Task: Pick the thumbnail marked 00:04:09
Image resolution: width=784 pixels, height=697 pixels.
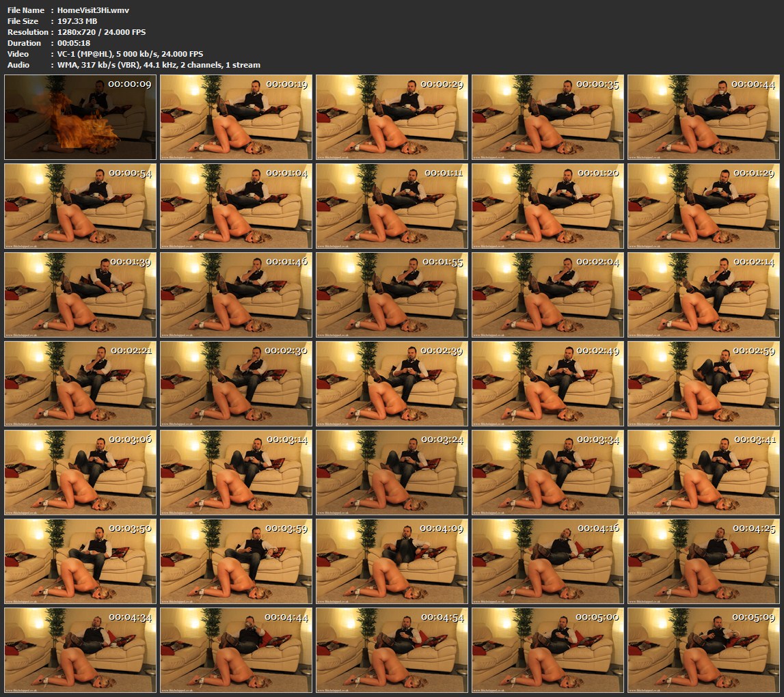Action: pyautogui.click(x=392, y=562)
